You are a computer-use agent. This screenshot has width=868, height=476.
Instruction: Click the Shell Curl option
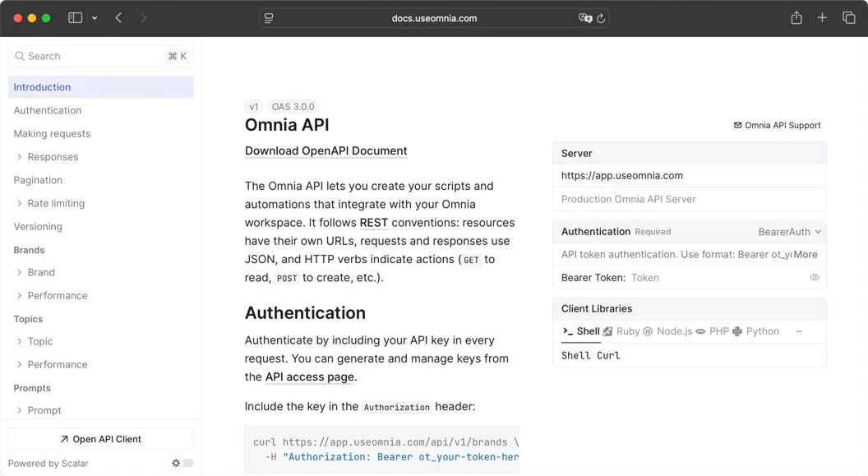[x=591, y=355]
